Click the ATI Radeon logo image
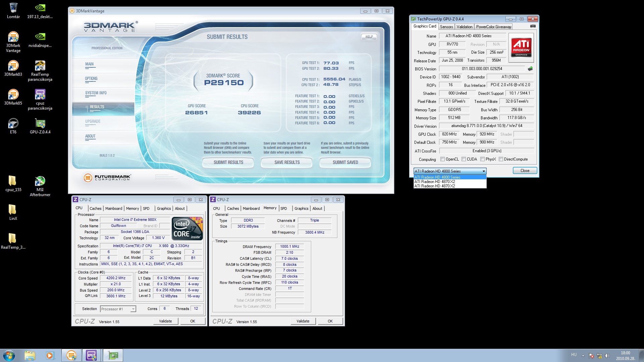This screenshot has width=644, height=362. 521,47
